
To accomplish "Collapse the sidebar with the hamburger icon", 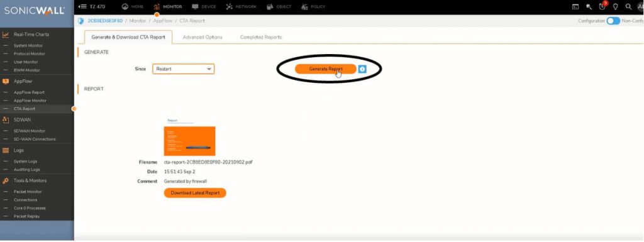I will coord(82,6).
